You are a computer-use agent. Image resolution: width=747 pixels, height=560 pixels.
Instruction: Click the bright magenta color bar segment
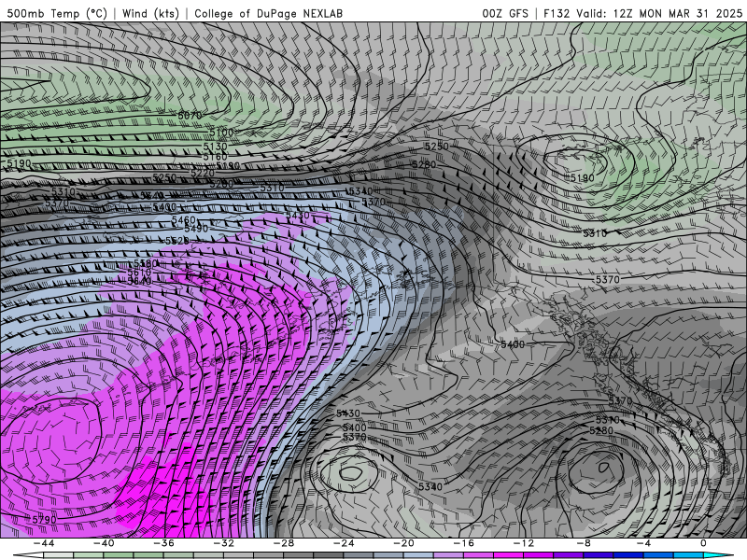pyautogui.click(x=508, y=556)
